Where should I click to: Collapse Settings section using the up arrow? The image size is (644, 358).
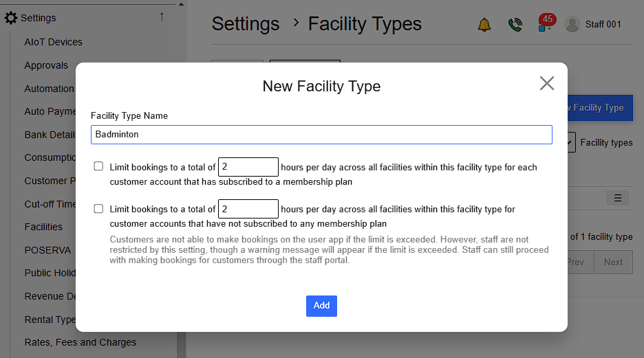(162, 16)
